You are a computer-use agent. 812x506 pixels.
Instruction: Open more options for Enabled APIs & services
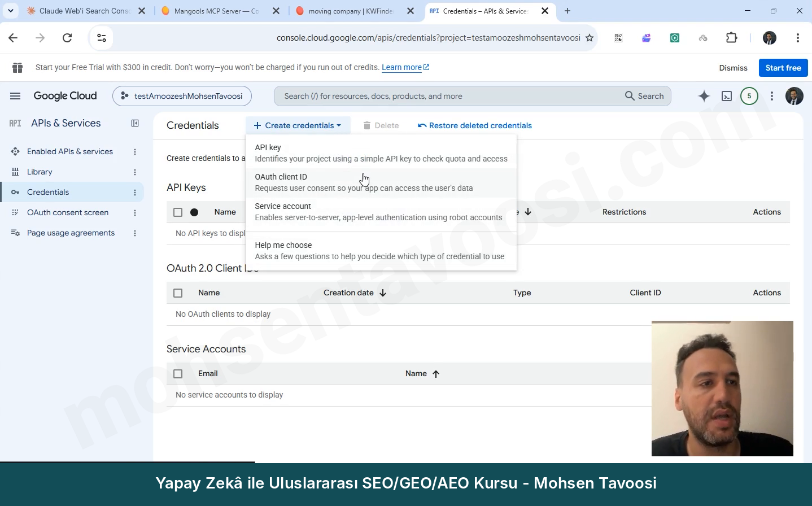[x=135, y=152]
